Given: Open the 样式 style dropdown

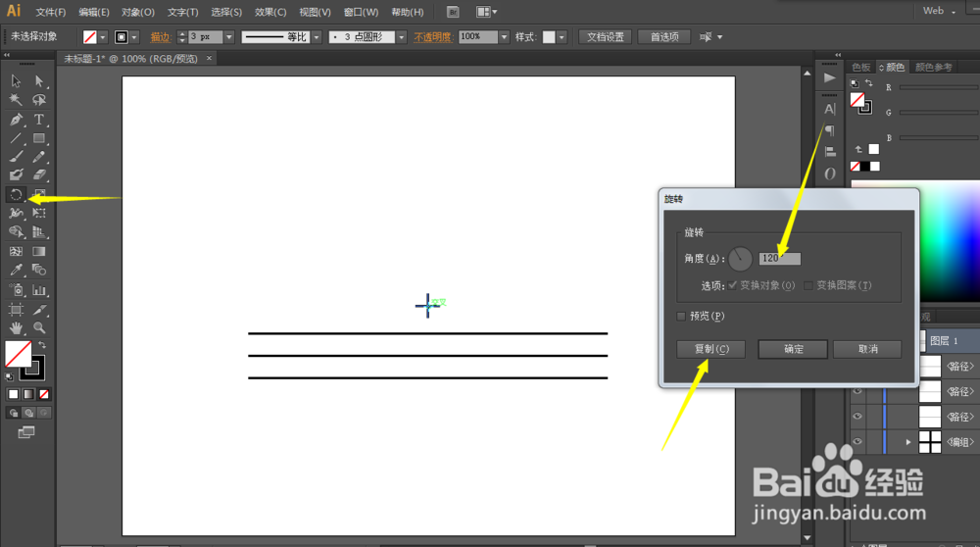Looking at the screenshot, I should (562, 37).
